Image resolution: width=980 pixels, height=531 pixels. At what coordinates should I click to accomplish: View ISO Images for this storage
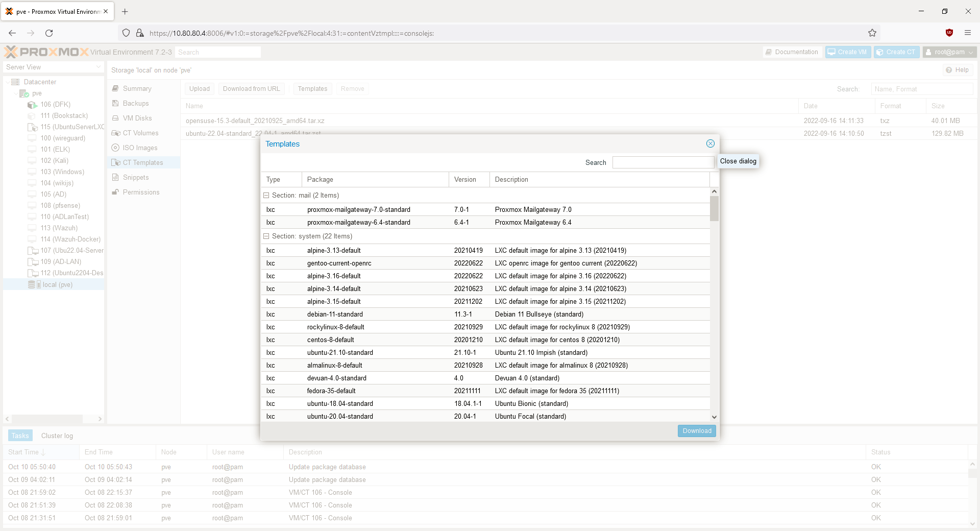tap(139, 148)
